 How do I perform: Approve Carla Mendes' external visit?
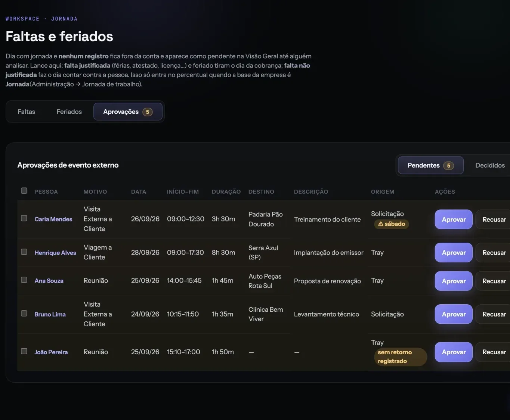point(454,220)
